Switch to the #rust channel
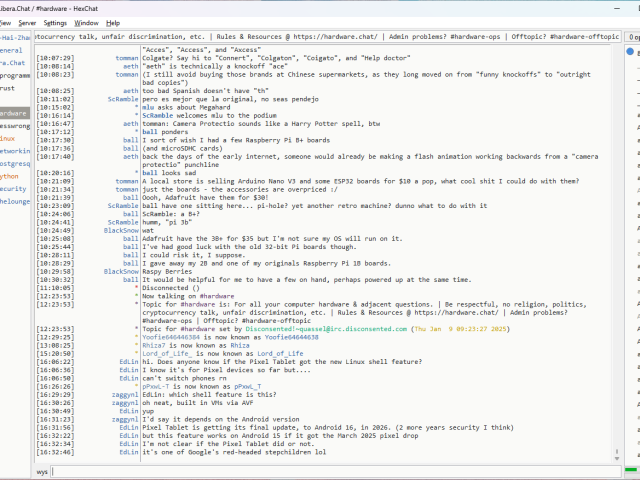 pos(10,87)
